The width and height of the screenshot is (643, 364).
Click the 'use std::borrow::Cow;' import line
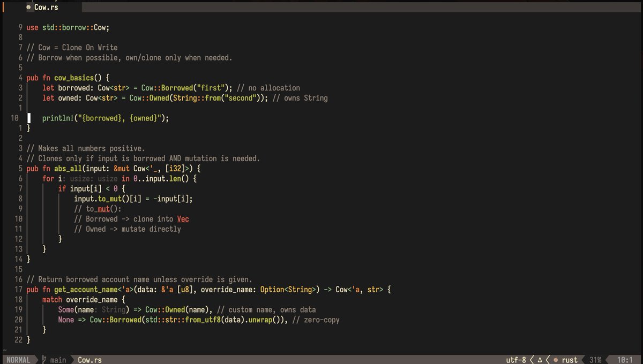(x=68, y=27)
